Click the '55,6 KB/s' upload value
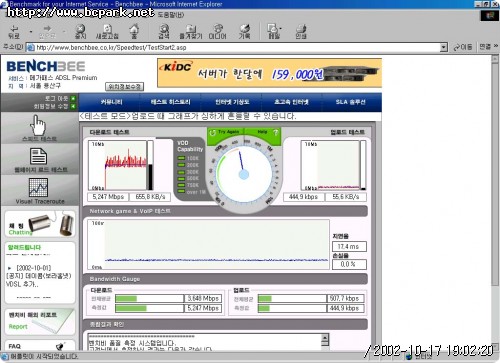 coord(345,197)
